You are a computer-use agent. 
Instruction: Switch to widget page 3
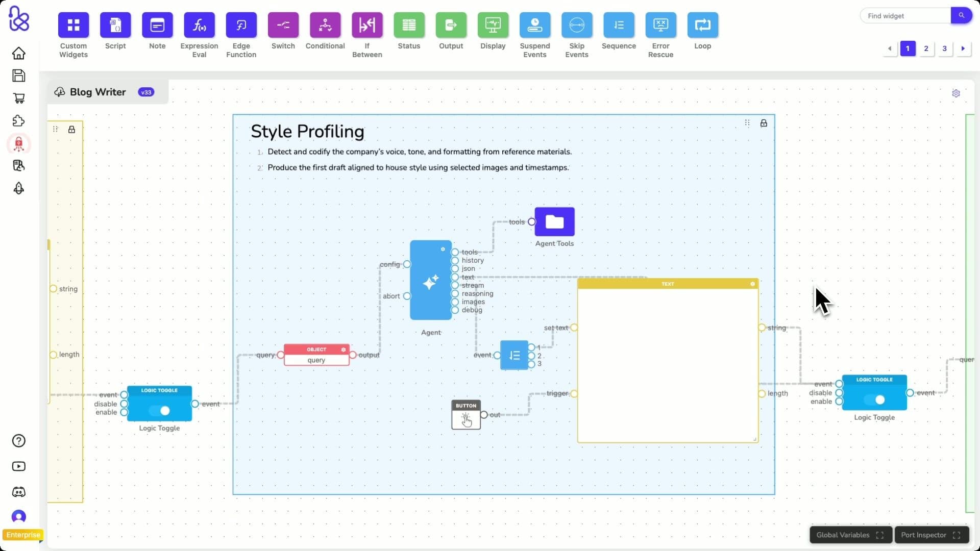point(945,48)
